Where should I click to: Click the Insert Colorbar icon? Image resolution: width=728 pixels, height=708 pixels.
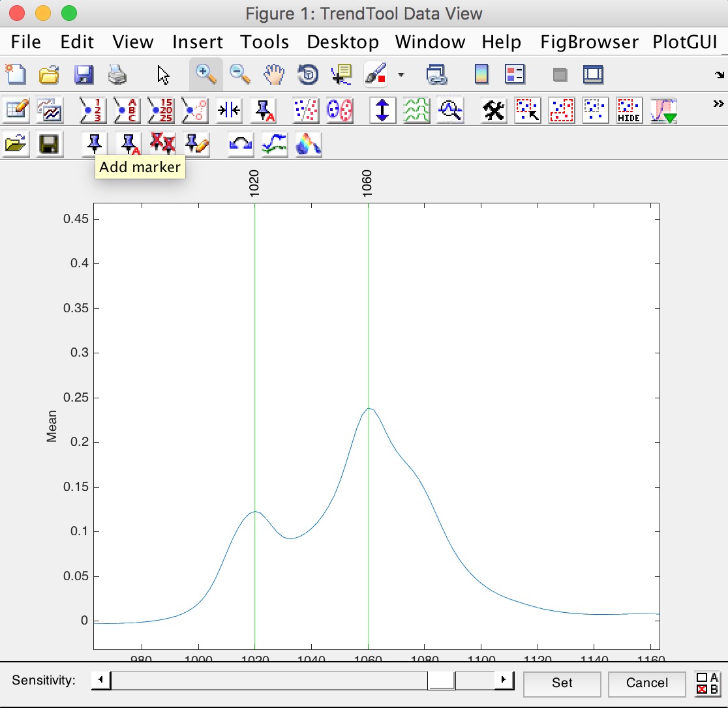[481, 75]
